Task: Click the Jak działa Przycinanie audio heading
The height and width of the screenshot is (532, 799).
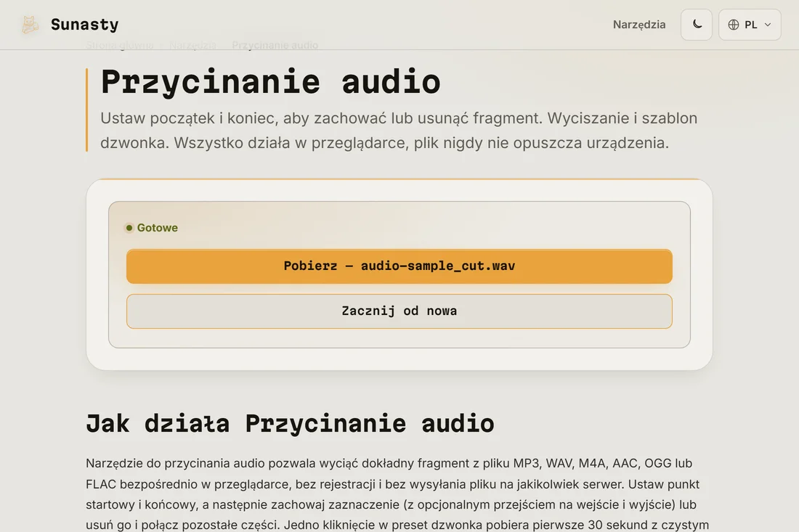Action: click(290, 424)
